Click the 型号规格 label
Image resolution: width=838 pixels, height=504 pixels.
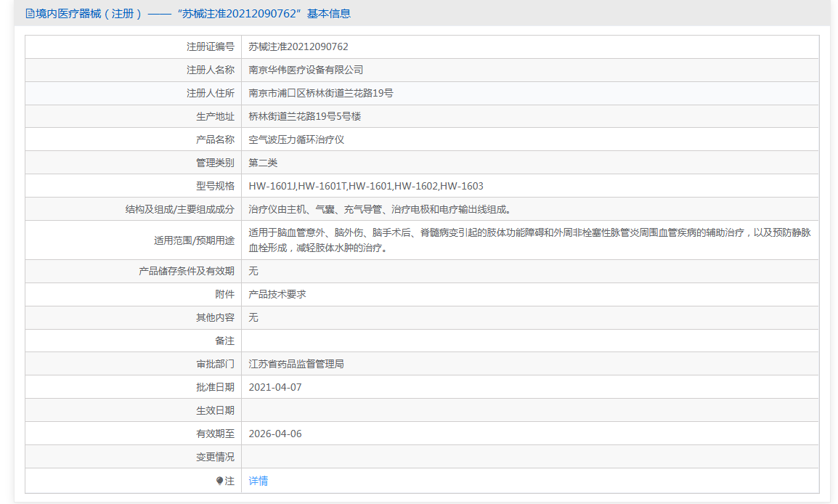(215, 186)
